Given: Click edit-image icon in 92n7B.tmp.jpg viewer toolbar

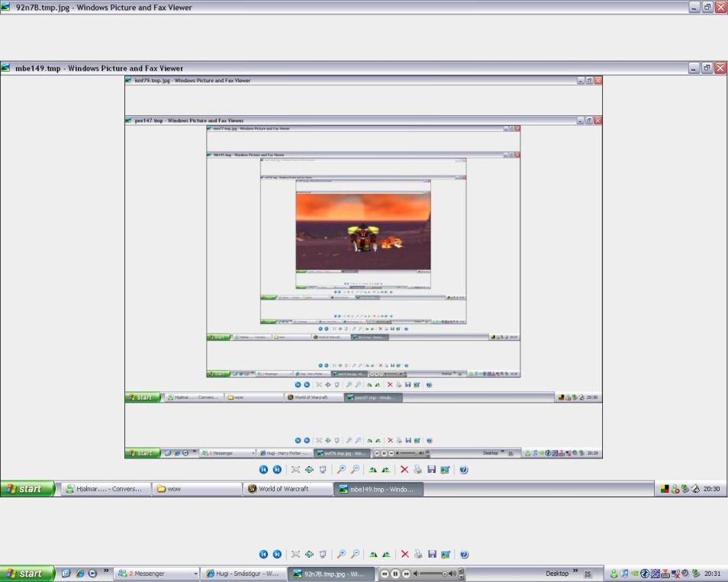Looking at the screenshot, I should (446, 554).
